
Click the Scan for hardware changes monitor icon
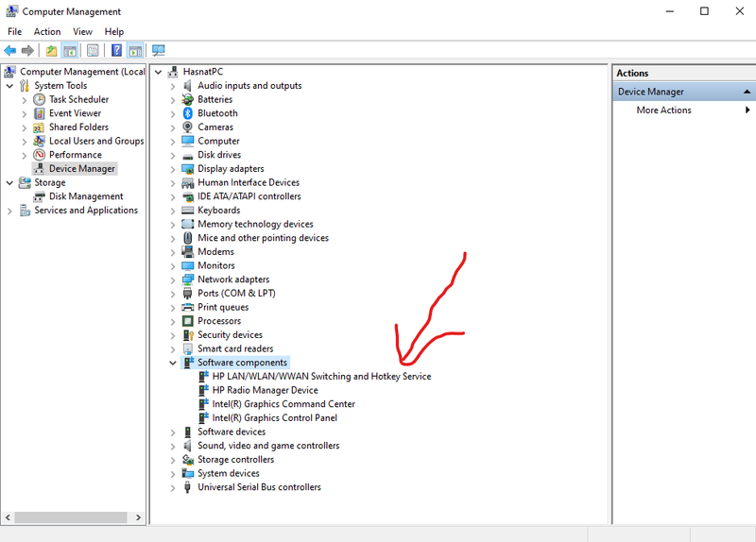(x=158, y=50)
